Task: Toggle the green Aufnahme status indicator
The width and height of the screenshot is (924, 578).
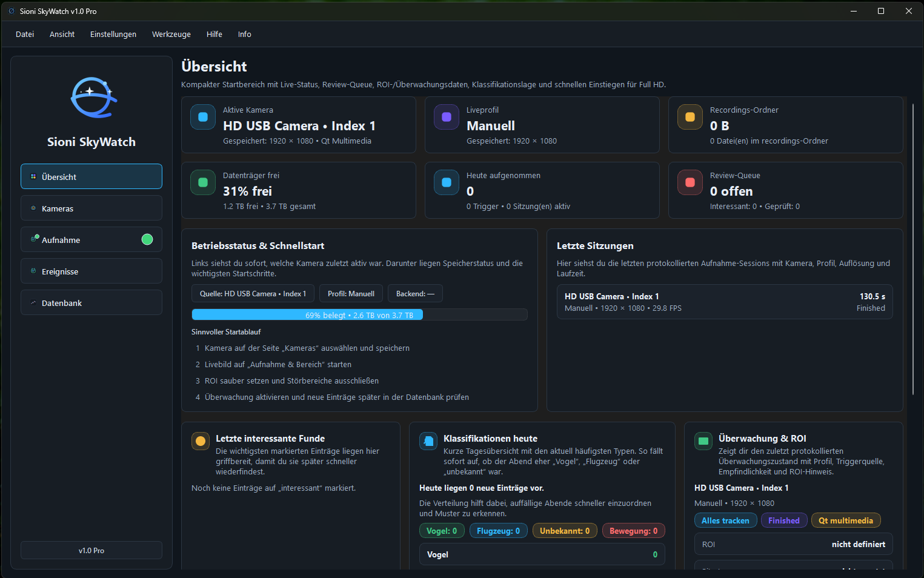Action: click(147, 239)
